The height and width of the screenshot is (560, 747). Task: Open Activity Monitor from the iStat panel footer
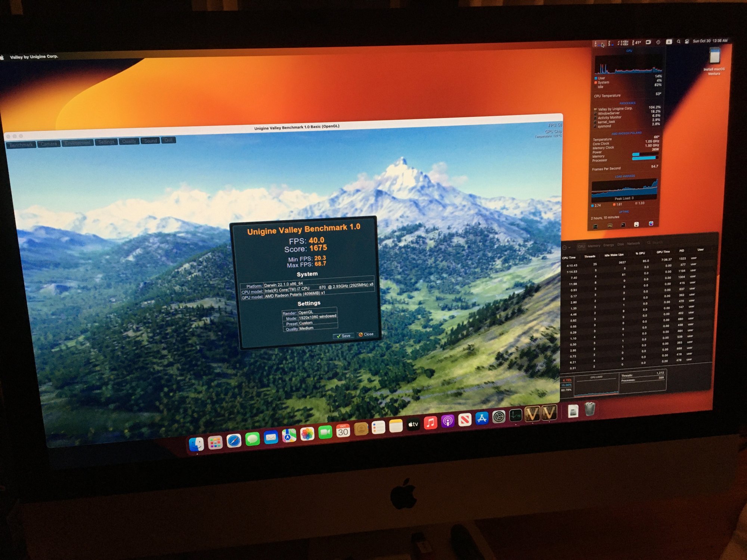pos(595,226)
